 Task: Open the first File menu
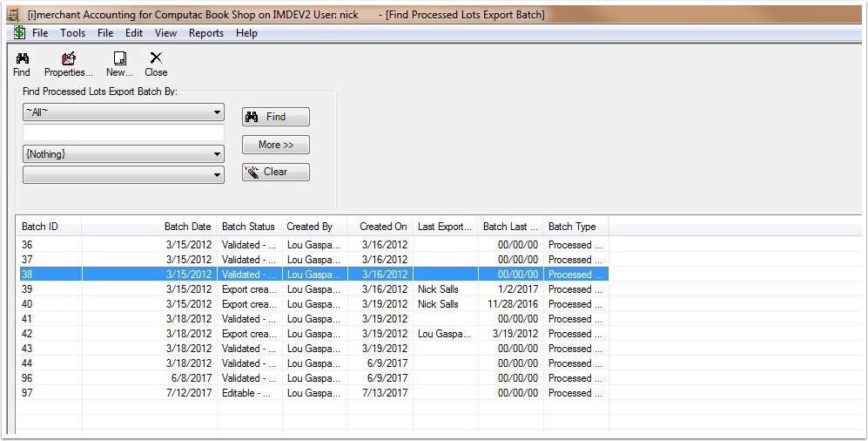[x=40, y=33]
